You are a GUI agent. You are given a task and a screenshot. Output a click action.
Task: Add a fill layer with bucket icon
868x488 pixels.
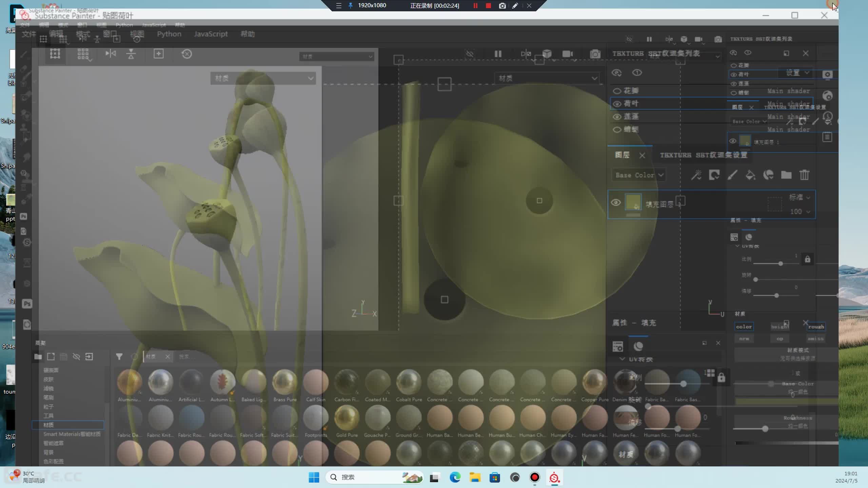coord(750,175)
